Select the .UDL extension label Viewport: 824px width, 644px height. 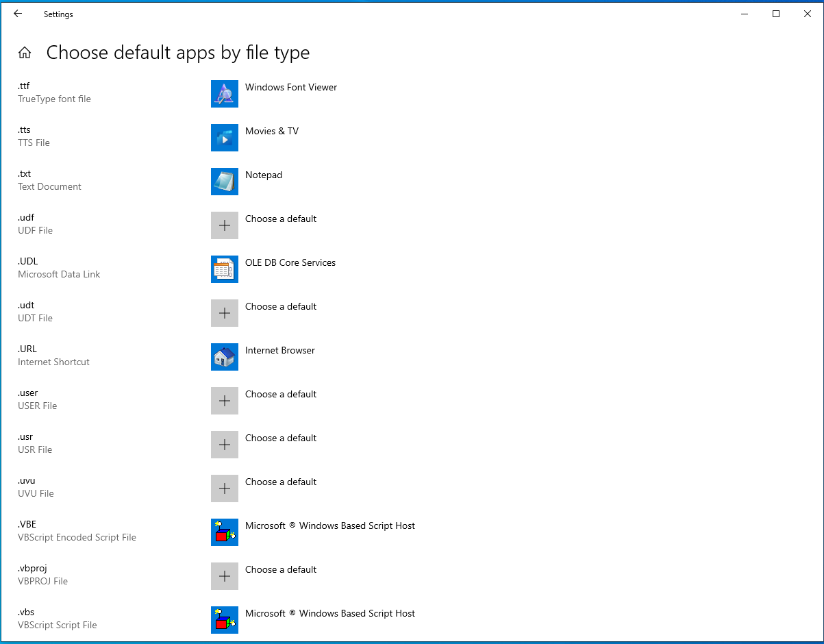[27, 261]
